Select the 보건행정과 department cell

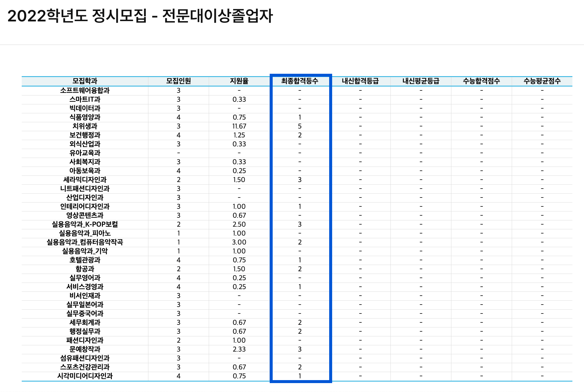(x=85, y=135)
